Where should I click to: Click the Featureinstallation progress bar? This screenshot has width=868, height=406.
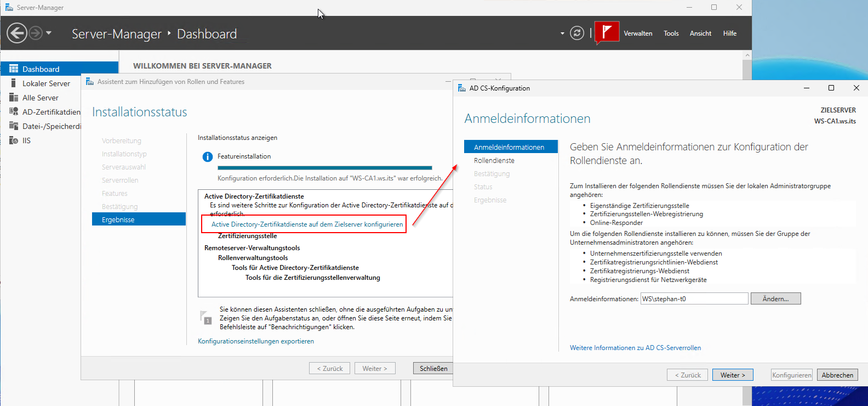click(x=325, y=168)
